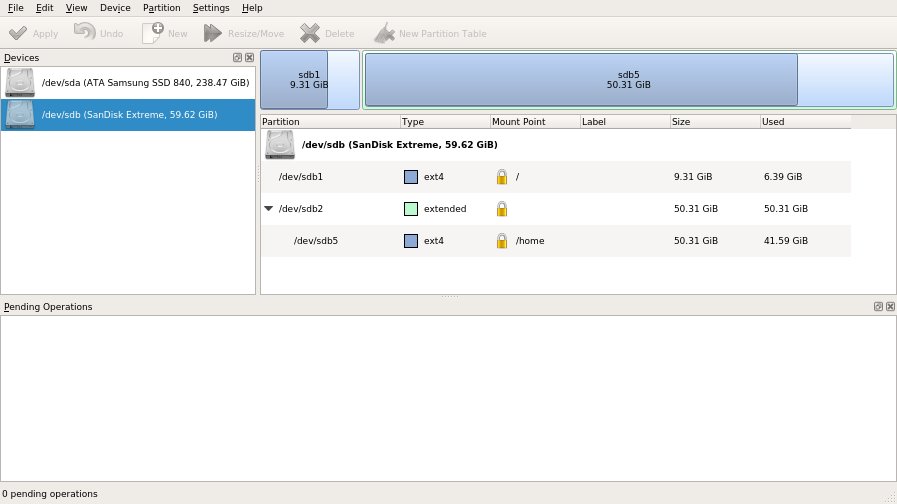This screenshot has width=897, height=504.
Task: Close the Devices panel
Action: 249,58
